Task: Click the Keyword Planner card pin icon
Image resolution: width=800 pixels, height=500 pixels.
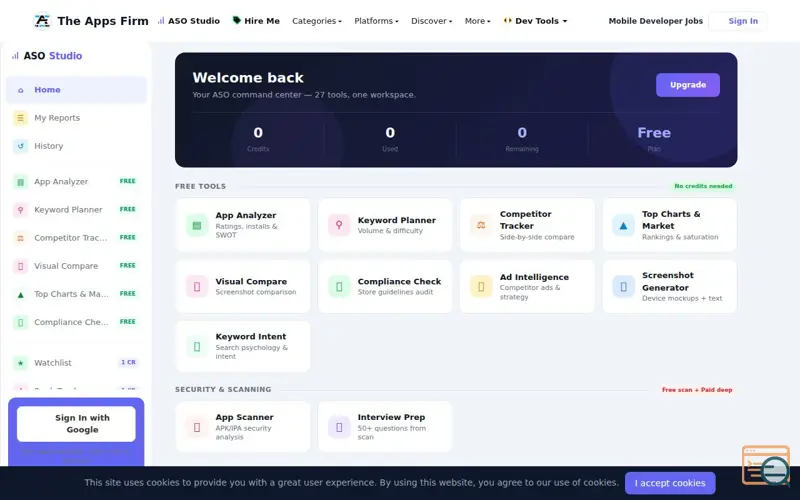Action: pyautogui.click(x=339, y=225)
